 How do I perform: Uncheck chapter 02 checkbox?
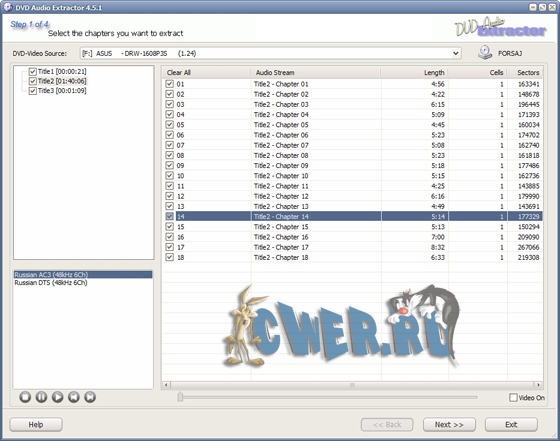coord(170,94)
